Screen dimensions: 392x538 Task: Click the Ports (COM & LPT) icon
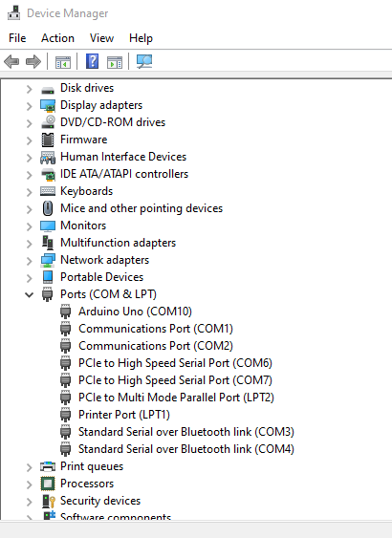click(48, 294)
